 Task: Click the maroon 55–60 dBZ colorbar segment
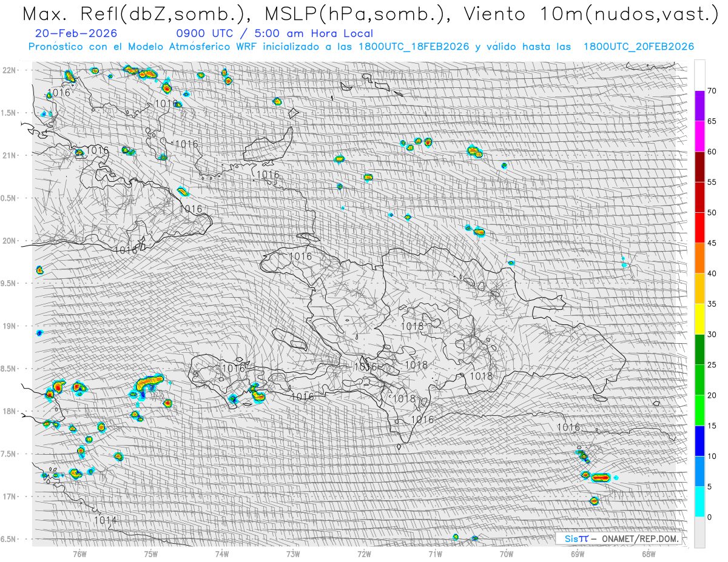(x=699, y=167)
